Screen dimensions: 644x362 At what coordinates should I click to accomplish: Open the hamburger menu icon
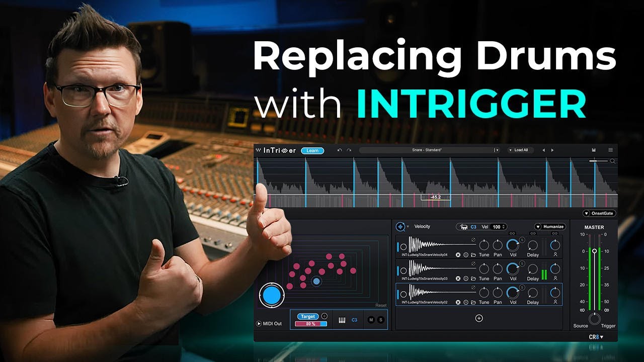coord(611,150)
